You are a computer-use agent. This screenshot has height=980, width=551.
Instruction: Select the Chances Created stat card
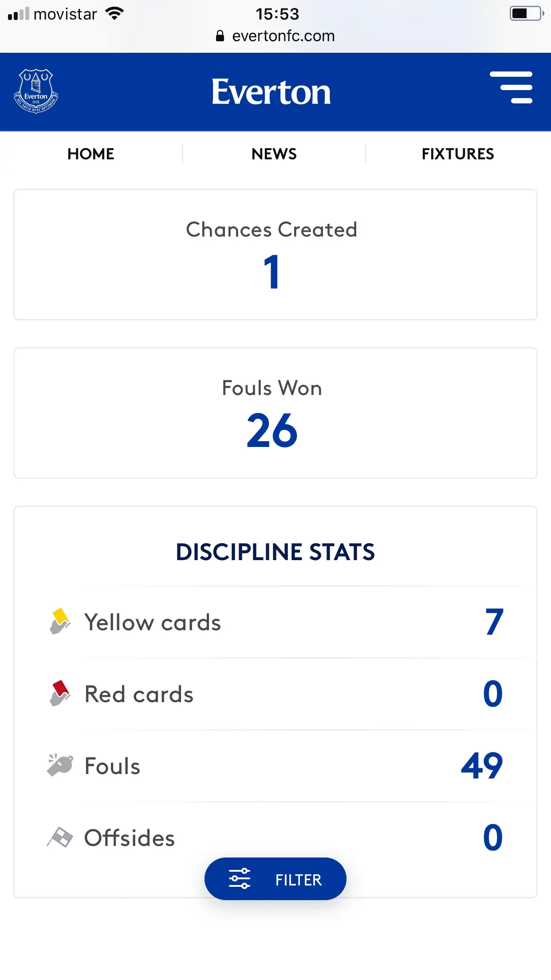(275, 254)
